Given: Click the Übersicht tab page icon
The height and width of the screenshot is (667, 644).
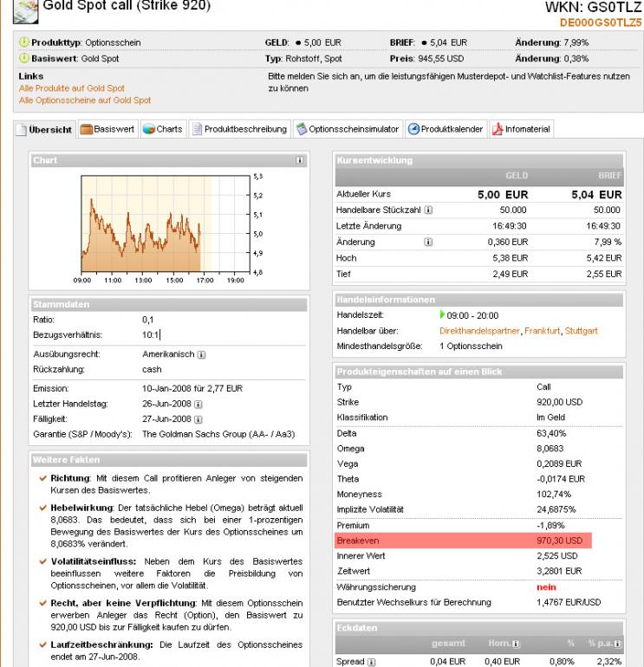Looking at the screenshot, I should [x=22, y=130].
